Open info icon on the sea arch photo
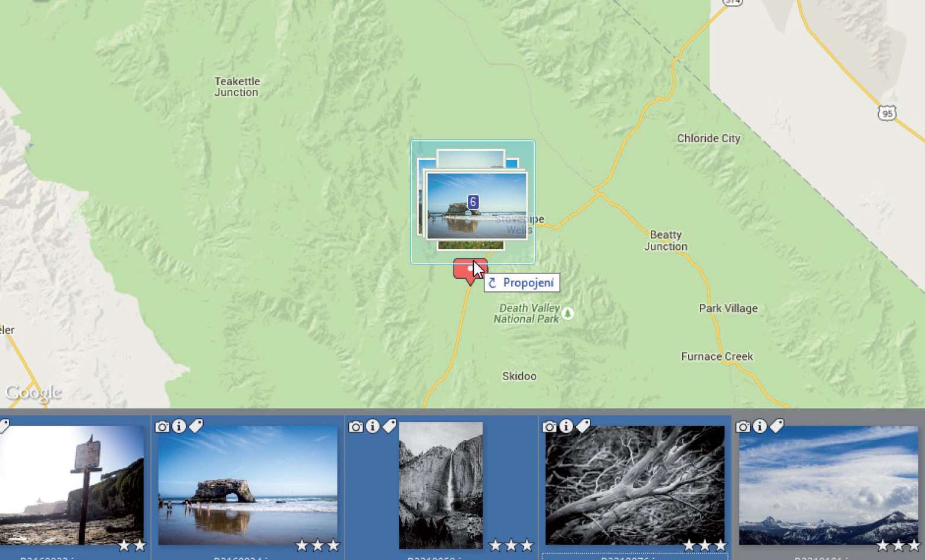The width and height of the screenshot is (925, 560). click(x=179, y=426)
